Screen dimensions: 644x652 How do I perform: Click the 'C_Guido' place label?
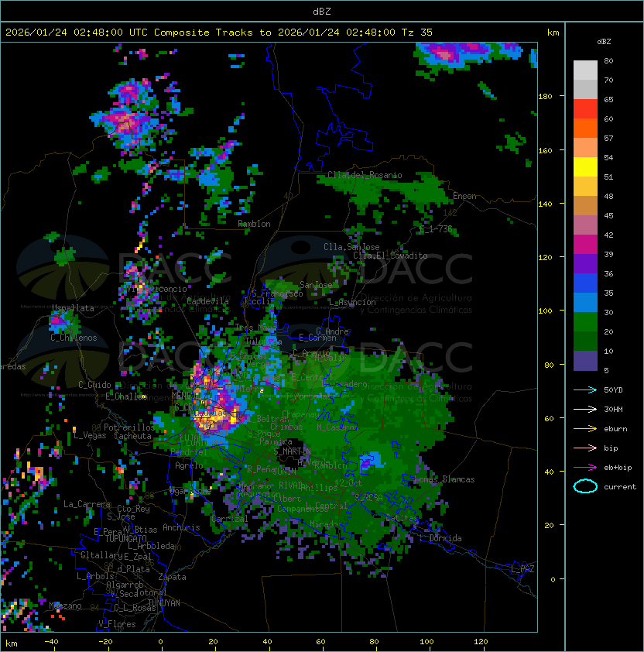tap(94, 385)
